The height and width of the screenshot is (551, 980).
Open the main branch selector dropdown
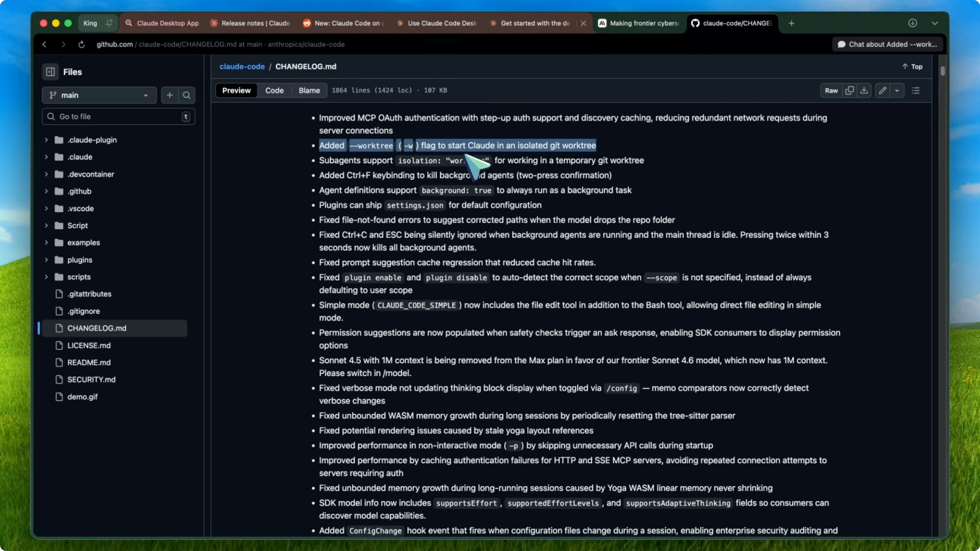click(x=99, y=95)
